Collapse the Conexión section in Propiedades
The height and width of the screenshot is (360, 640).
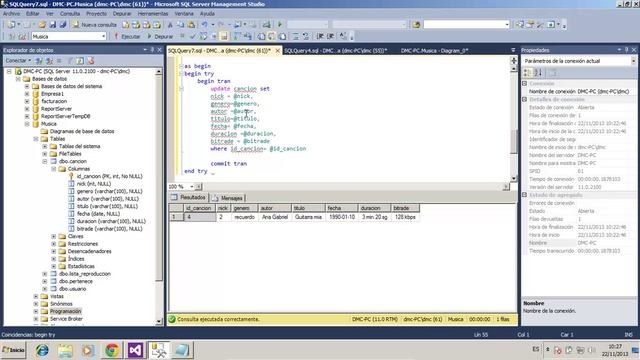click(525, 84)
